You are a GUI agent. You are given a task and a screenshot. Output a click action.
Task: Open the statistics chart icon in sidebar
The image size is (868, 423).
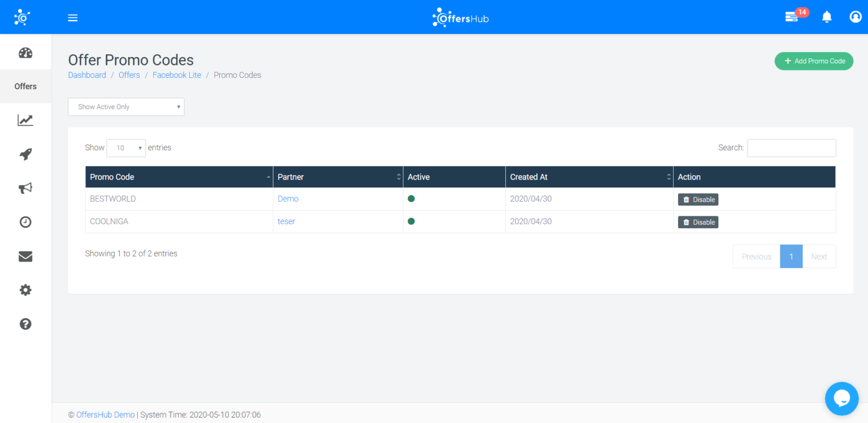25,120
